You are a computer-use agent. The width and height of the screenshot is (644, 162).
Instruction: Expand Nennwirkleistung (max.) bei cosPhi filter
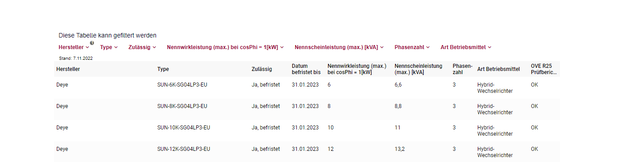[x=225, y=47]
